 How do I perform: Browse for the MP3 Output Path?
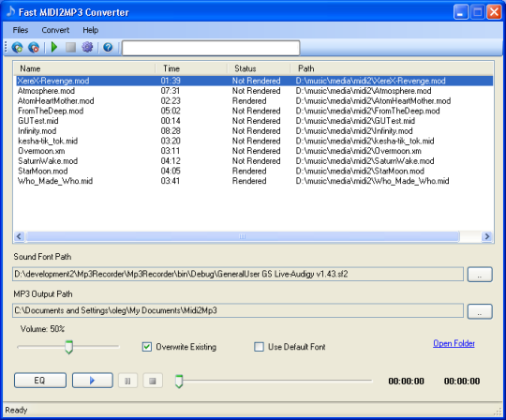click(x=480, y=311)
